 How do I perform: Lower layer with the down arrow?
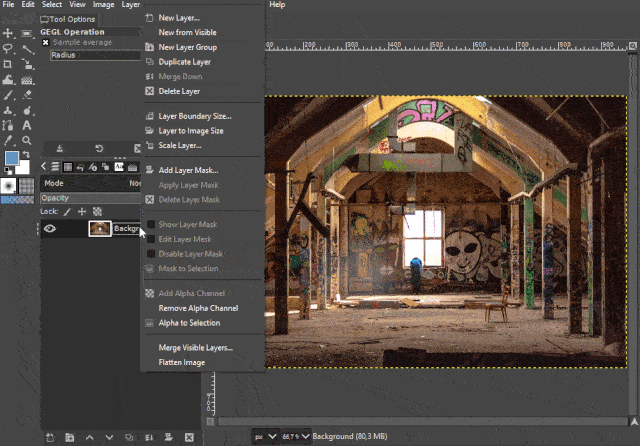(x=109, y=438)
